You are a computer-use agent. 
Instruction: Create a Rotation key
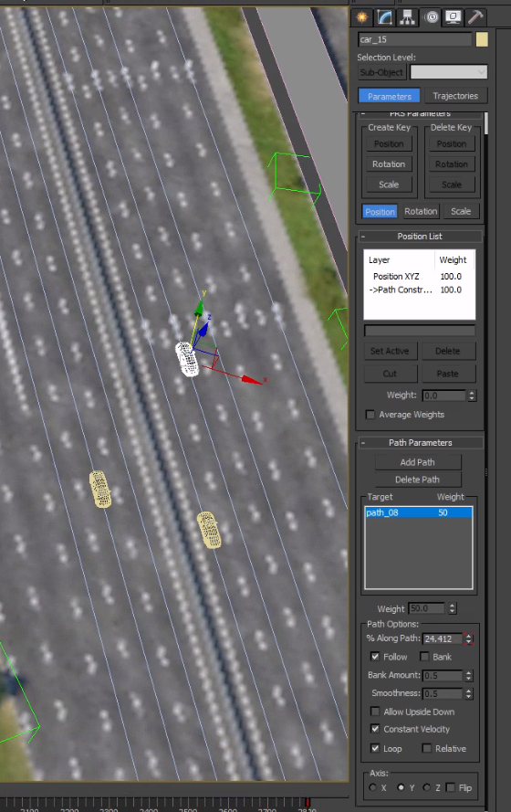(389, 164)
